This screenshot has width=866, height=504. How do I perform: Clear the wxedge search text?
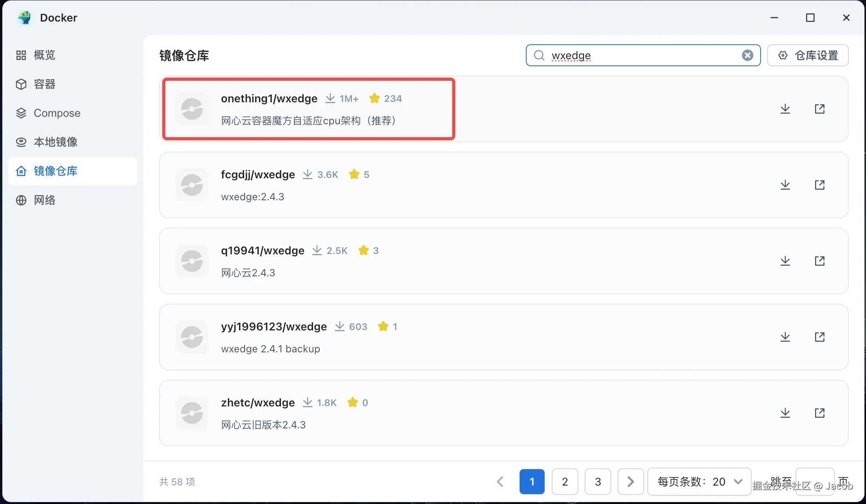tap(747, 55)
